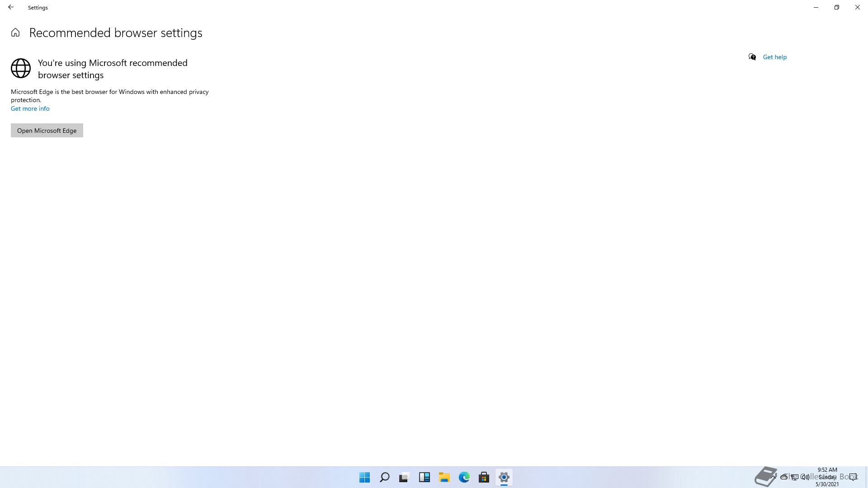Viewport: 868px width, 488px height.
Task: Open the volume speaker tray icon
Action: click(806, 477)
